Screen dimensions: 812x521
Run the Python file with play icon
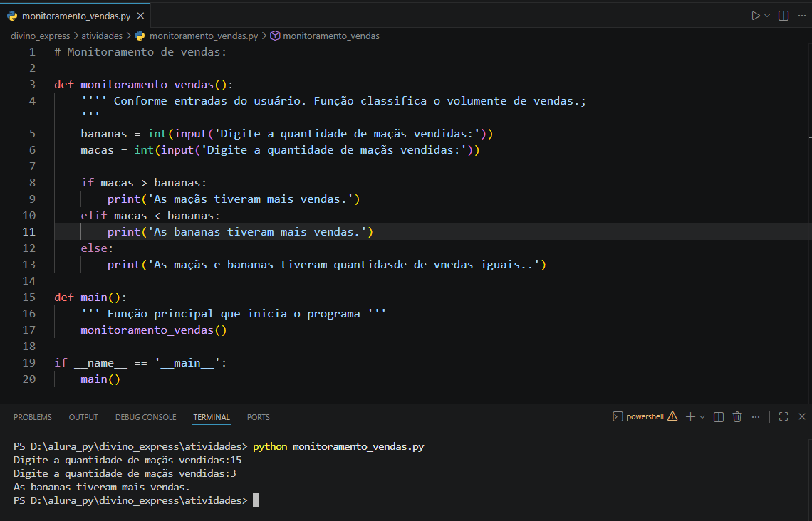756,16
